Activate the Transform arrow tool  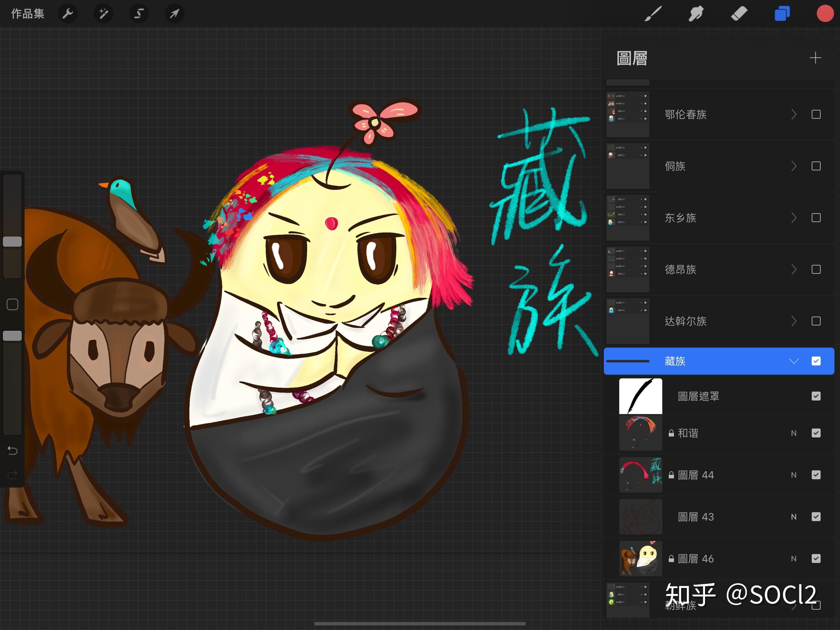(x=174, y=14)
